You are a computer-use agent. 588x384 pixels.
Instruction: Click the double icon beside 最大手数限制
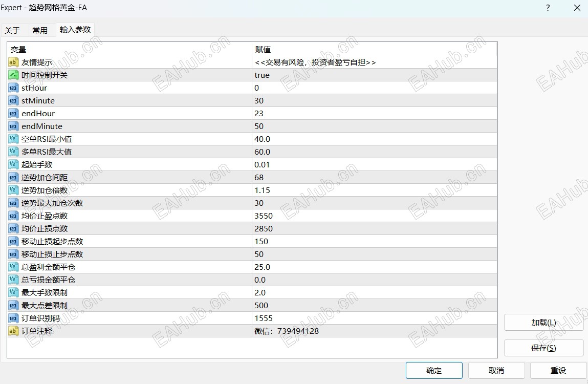[13, 292]
